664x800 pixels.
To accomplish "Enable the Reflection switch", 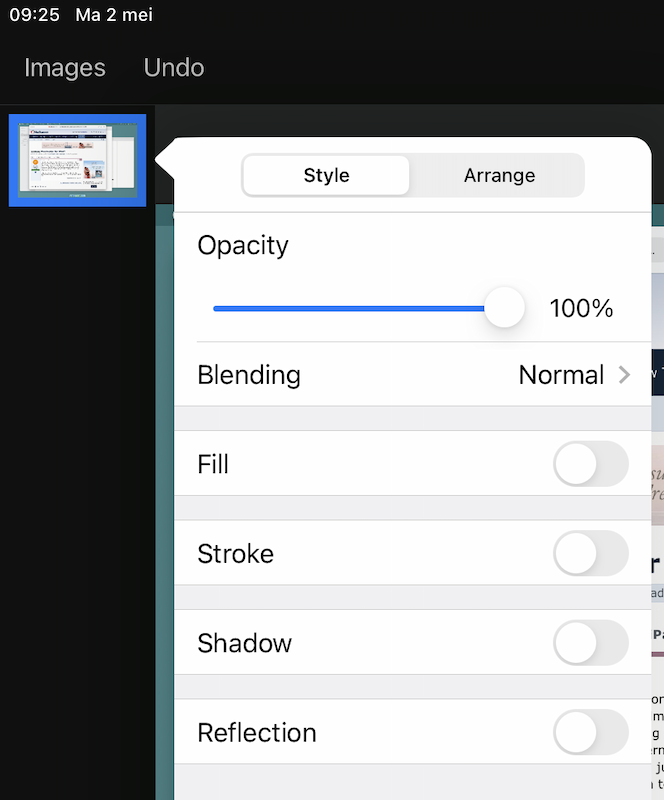I will 590,732.
